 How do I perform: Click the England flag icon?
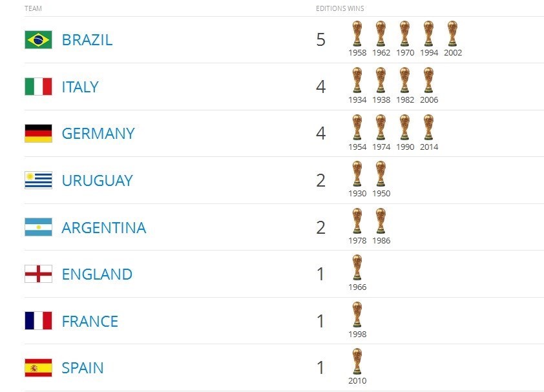38,274
